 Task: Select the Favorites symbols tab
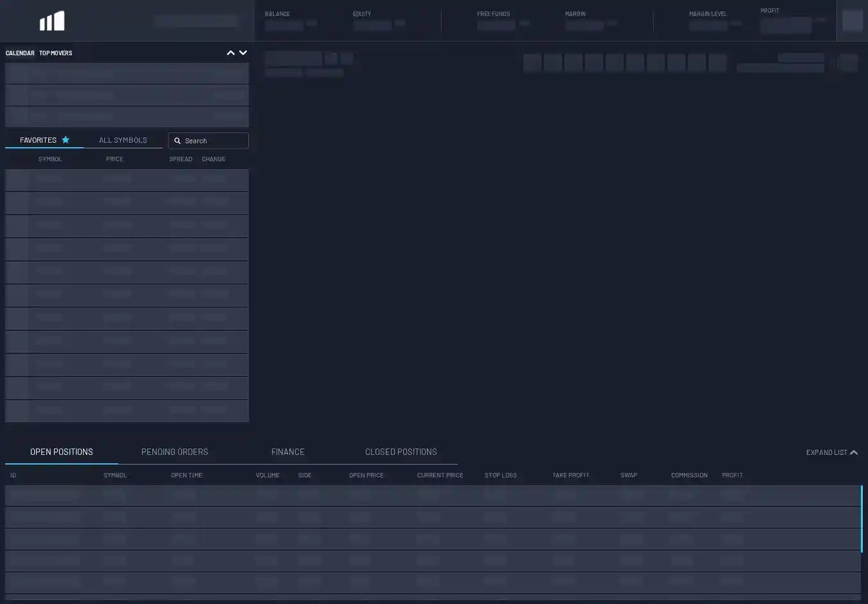coord(39,140)
